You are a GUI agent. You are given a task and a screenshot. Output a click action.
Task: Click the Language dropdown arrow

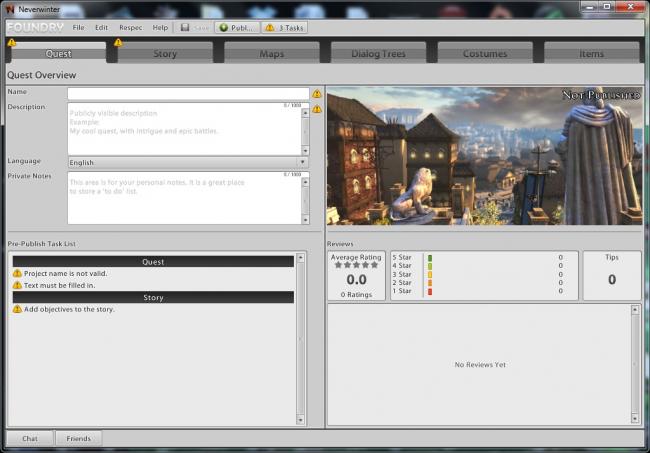303,162
